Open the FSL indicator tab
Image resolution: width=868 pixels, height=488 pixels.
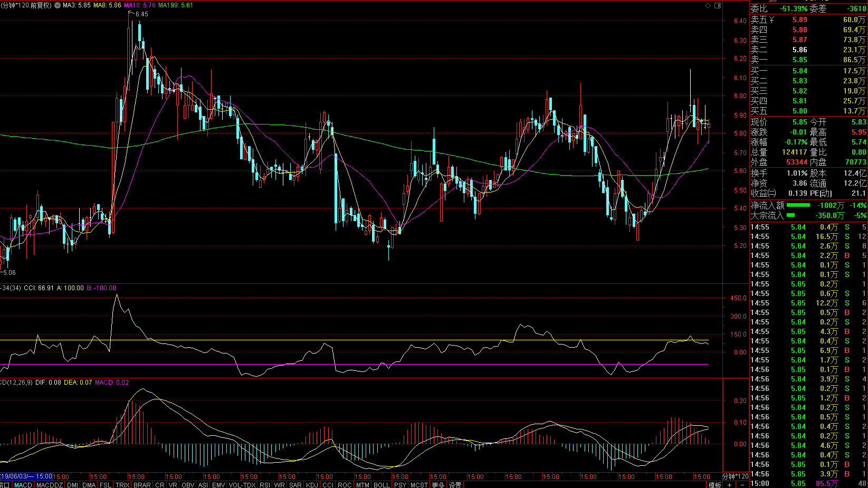click(x=106, y=485)
